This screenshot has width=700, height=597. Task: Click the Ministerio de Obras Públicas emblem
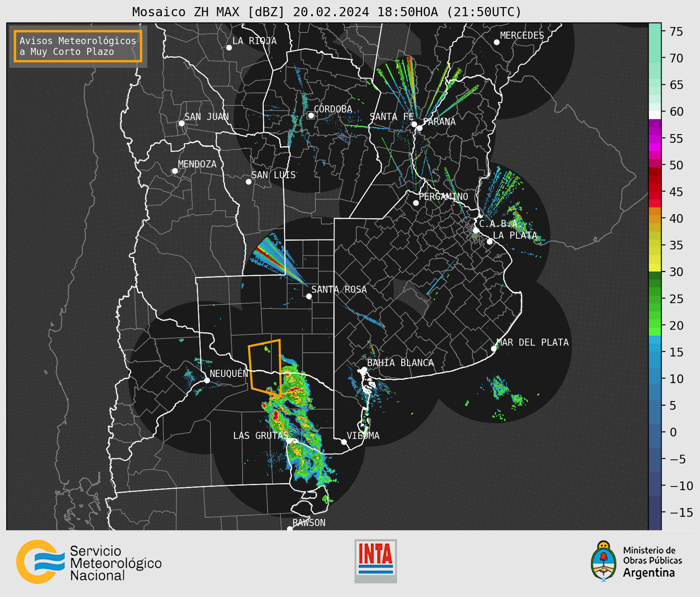(x=604, y=561)
